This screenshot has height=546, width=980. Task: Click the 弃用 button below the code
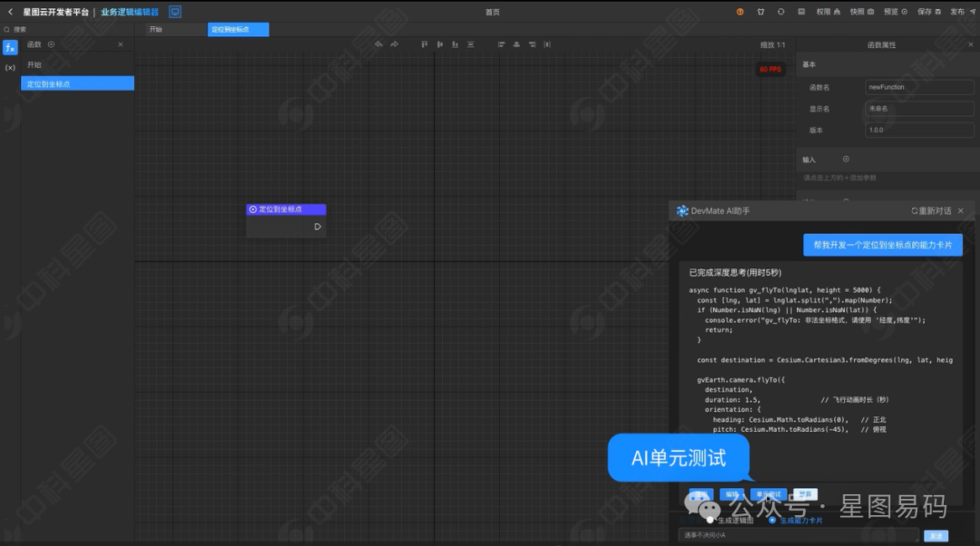click(x=805, y=494)
